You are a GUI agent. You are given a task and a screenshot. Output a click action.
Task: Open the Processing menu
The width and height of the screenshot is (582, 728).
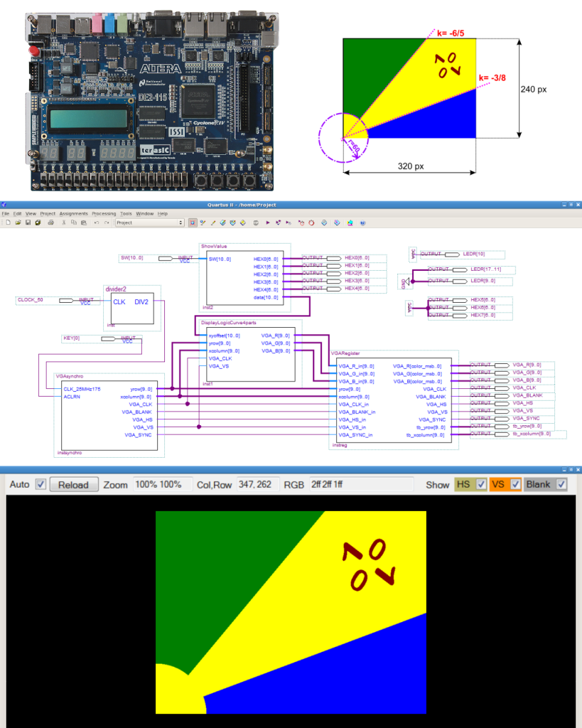coord(104,213)
